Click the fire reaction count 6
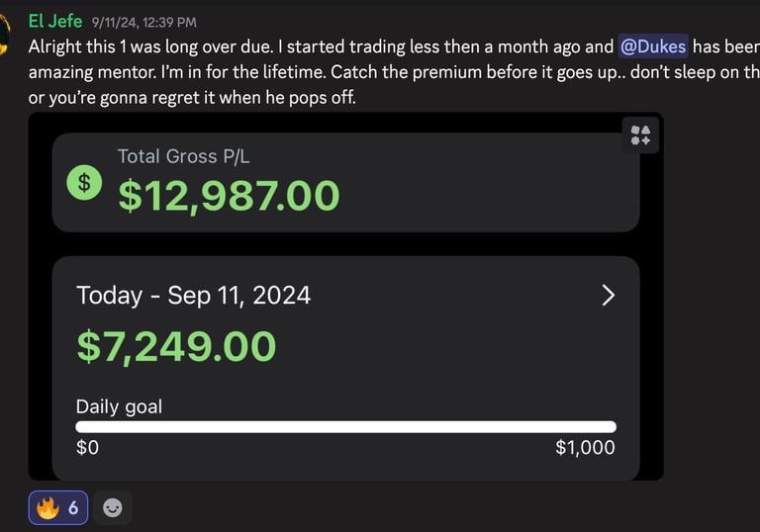 pyautogui.click(x=73, y=508)
